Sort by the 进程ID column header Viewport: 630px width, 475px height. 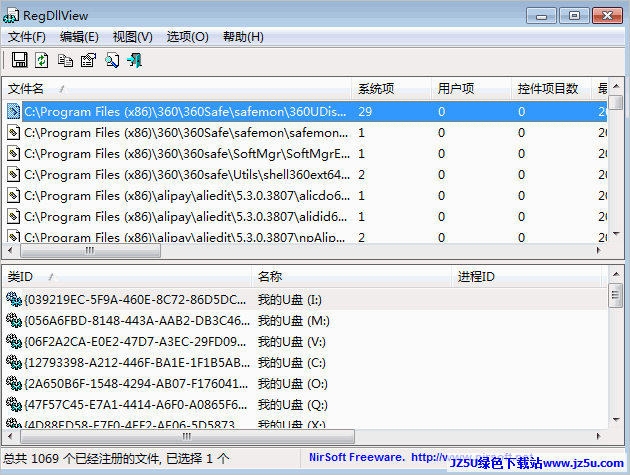coord(526,276)
